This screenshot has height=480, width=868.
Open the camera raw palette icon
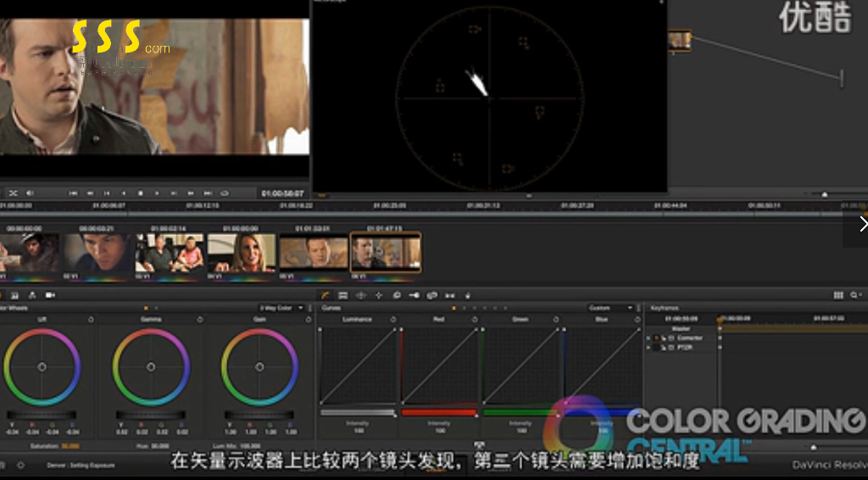(50, 295)
